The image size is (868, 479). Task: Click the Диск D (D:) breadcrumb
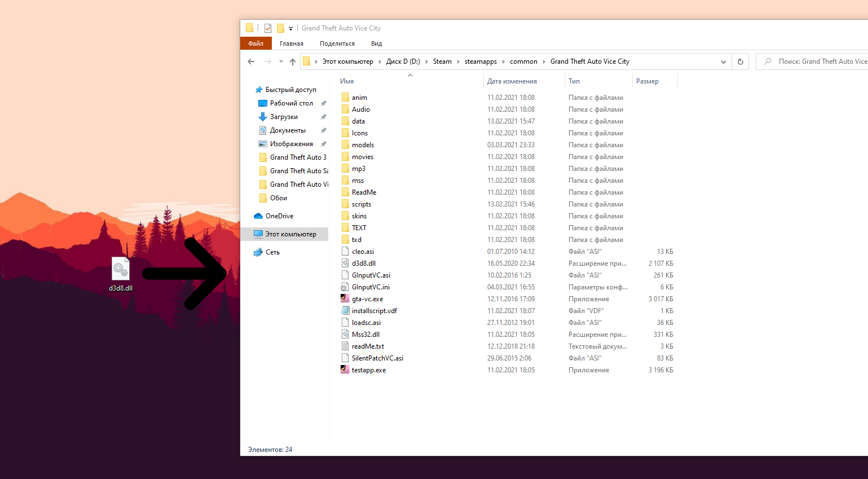pos(403,61)
